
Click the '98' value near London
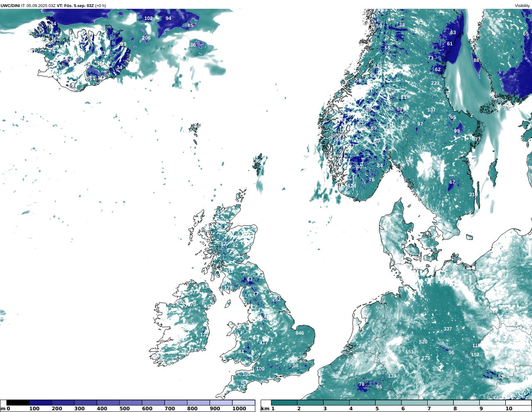coord(296,366)
